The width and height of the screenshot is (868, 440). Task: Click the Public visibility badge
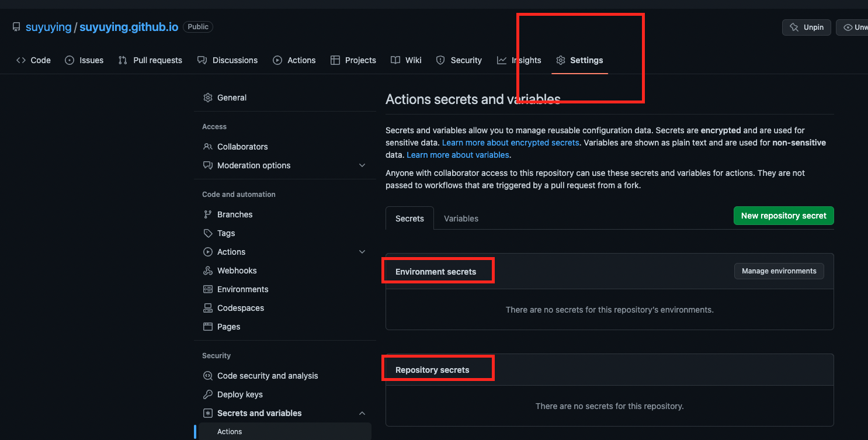pos(198,27)
